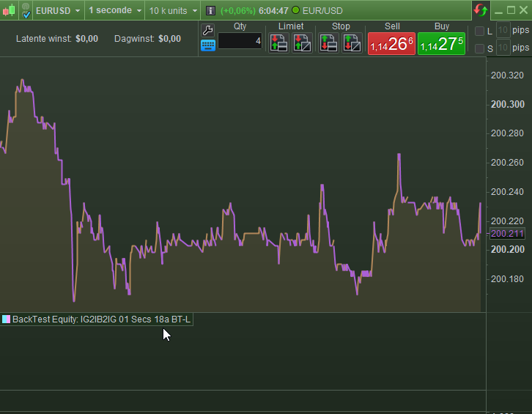The height and width of the screenshot is (414, 532).
Task: Click the green status dot near EUR/USD
Action: (x=296, y=10)
